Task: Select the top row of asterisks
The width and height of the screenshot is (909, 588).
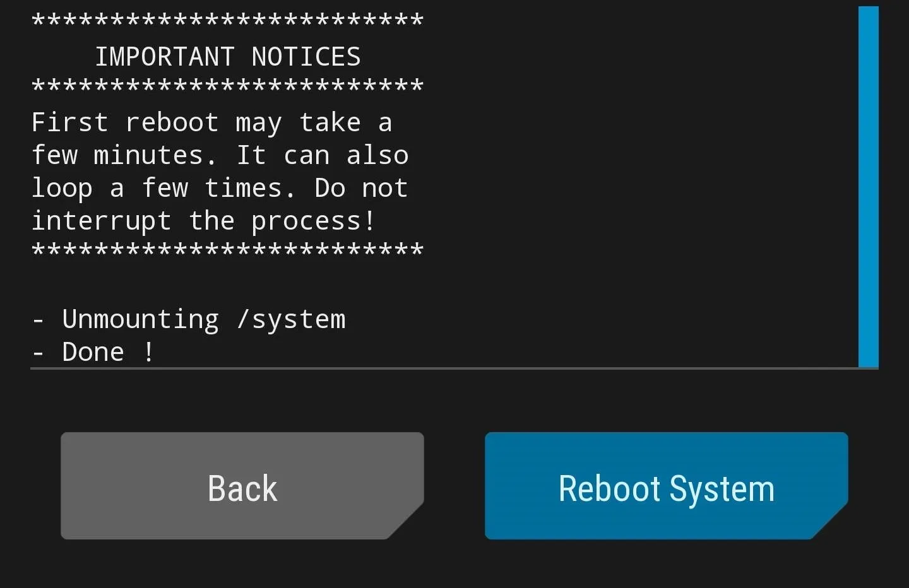Action: (227, 20)
